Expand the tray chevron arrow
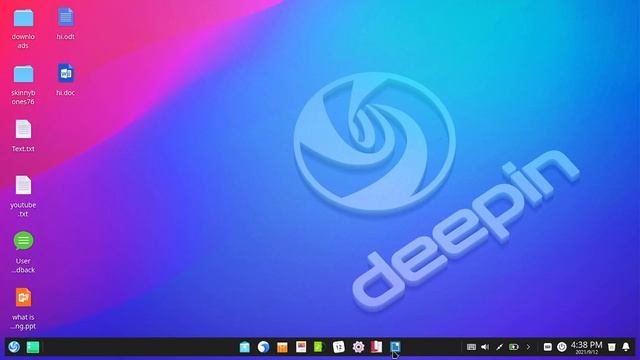The height and width of the screenshot is (360, 640). point(528,347)
